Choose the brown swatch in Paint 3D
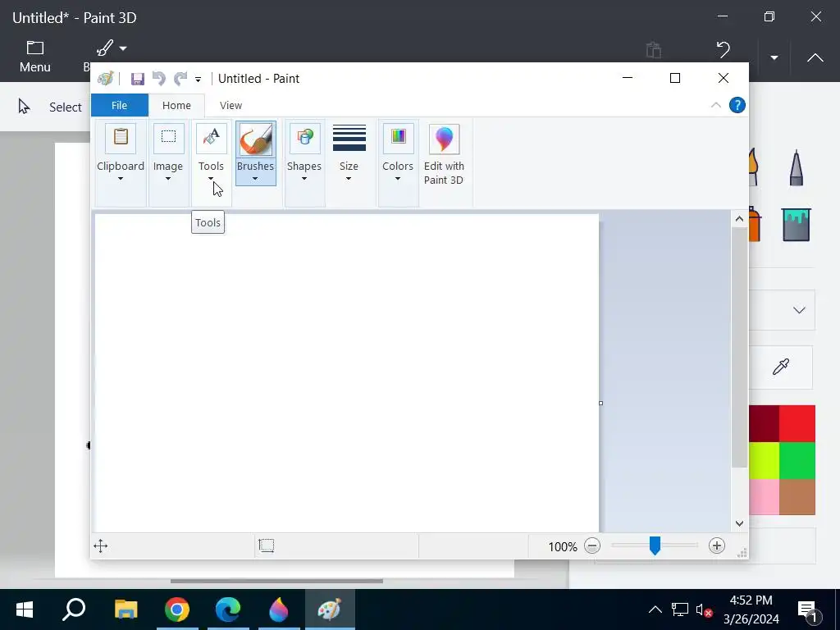 pos(797,496)
